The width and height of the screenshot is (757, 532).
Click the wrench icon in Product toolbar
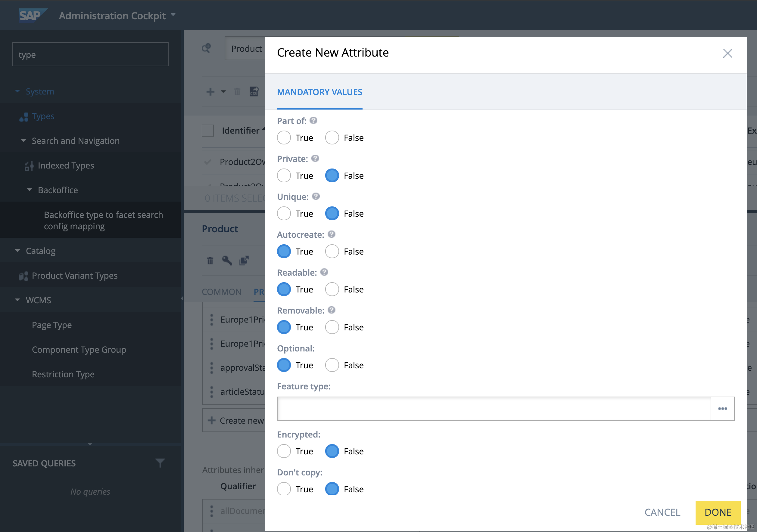coord(227,261)
